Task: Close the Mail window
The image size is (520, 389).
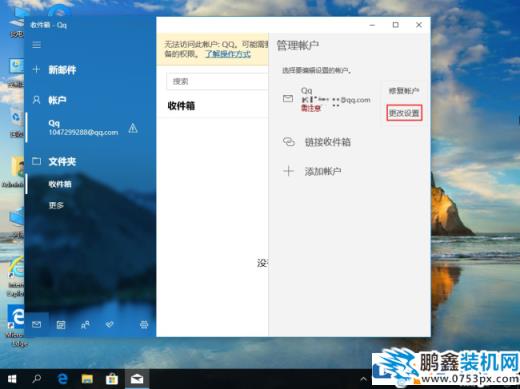Action: pyautogui.click(x=419, y=25)
